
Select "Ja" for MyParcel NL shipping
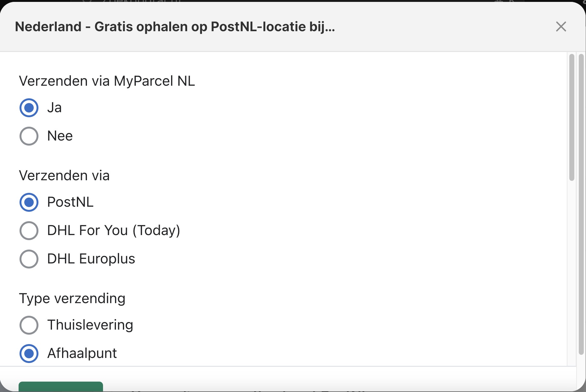tap(29, 108)
